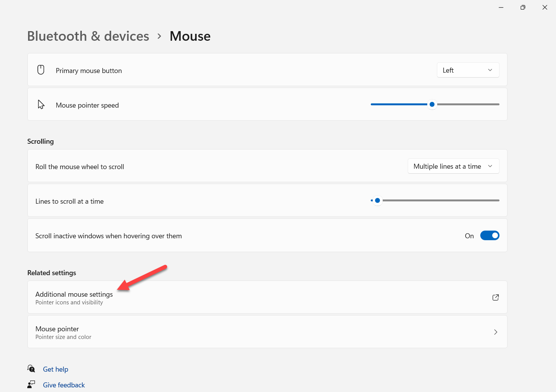Open Mouse pointer size and color settings
The image size is (556, 392).
63,332
